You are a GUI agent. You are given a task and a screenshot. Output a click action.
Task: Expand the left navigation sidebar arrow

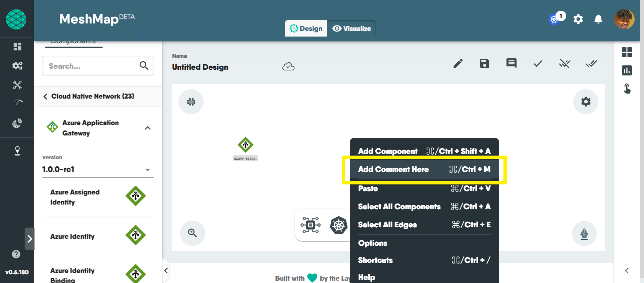[x=30, y=239]
